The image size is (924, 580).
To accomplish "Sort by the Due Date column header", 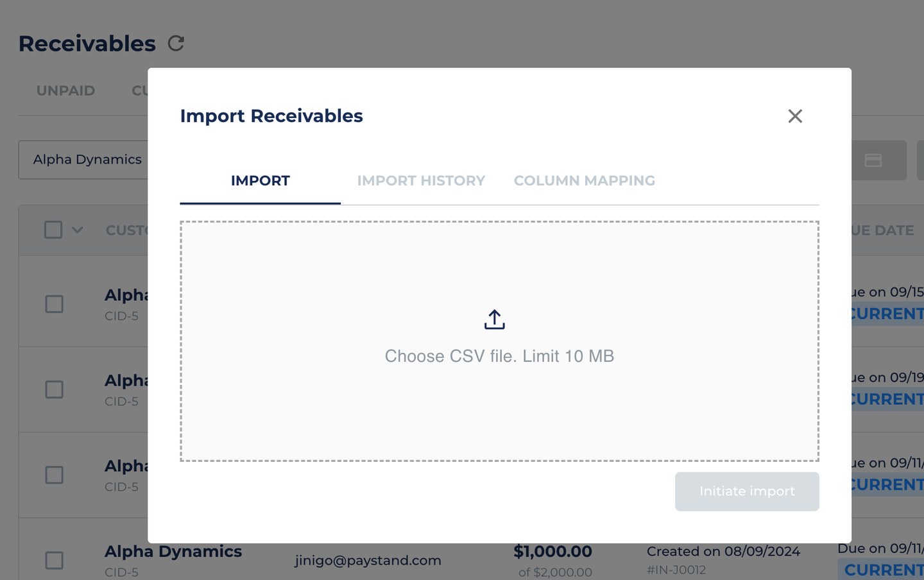I will (882, 230).
